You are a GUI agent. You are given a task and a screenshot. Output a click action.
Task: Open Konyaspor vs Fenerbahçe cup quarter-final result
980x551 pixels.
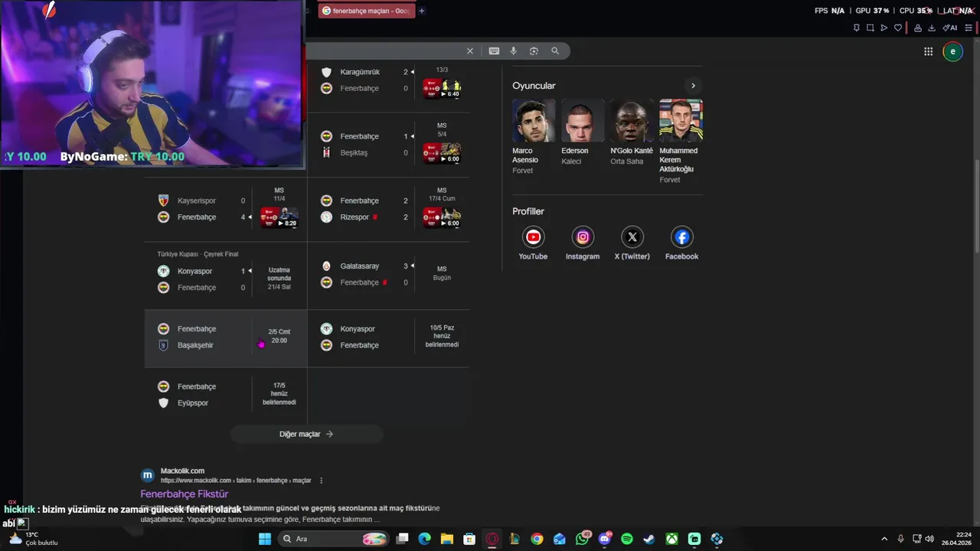pyautogui.click(x=226, y=274)
